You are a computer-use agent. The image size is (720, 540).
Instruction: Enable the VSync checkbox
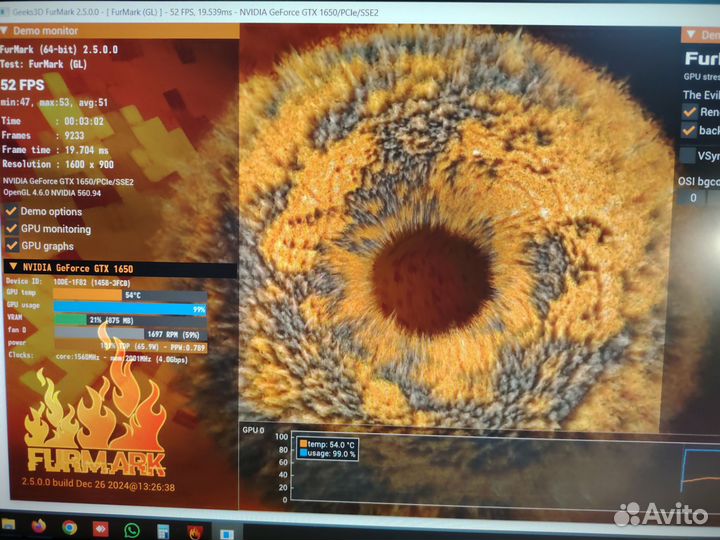coord(688,156)
